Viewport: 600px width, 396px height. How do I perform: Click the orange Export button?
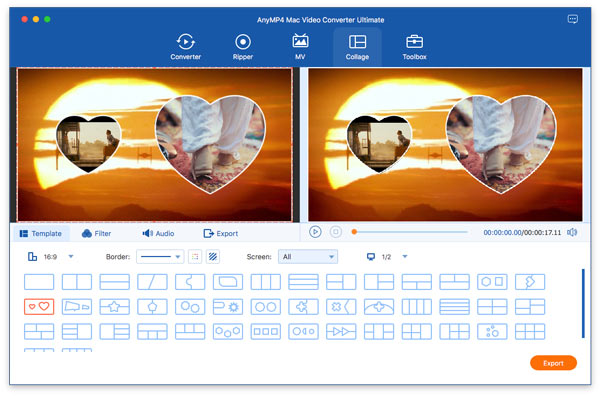(x=553, y=363)
